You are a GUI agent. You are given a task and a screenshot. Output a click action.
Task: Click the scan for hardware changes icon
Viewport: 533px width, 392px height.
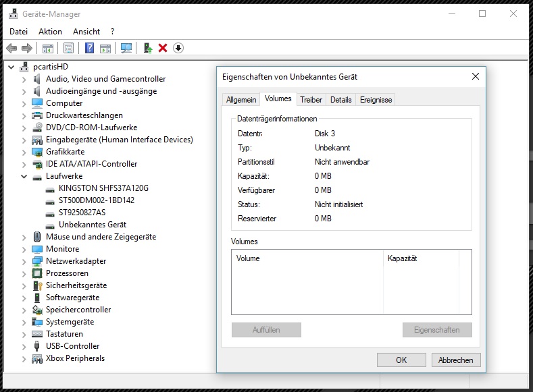pos(126,48)
